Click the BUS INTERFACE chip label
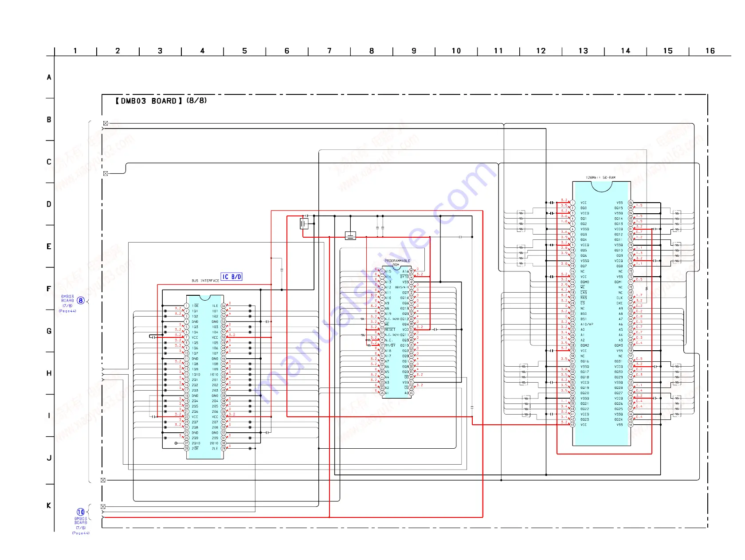The width and height of the screenshot is (745, 560). click(x=205, y=281)
